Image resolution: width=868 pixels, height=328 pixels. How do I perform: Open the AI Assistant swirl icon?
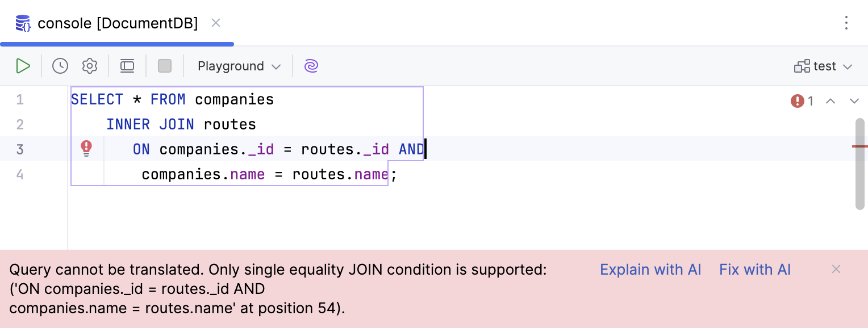(x=311, y=66)
